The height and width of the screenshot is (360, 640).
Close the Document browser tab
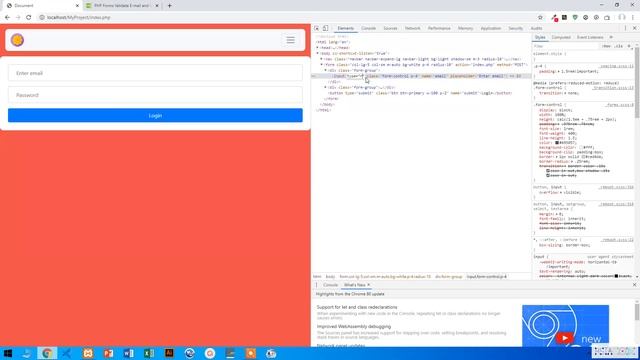[77, 6]
